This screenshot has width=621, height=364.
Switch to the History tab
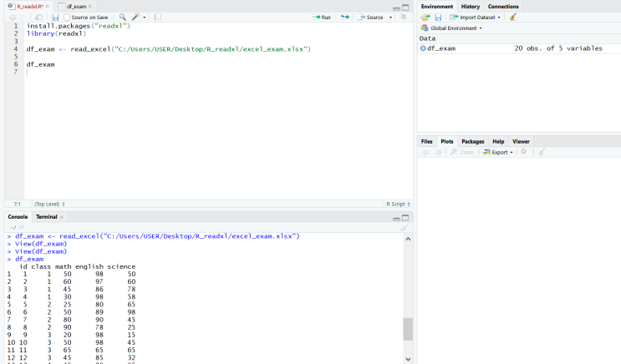(471, 6)
